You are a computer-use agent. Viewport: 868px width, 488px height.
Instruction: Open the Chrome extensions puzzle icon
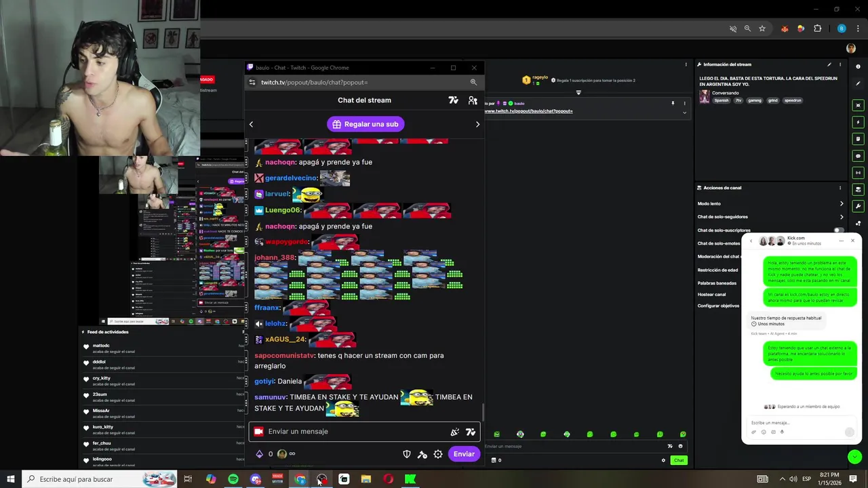click(817, 28)
